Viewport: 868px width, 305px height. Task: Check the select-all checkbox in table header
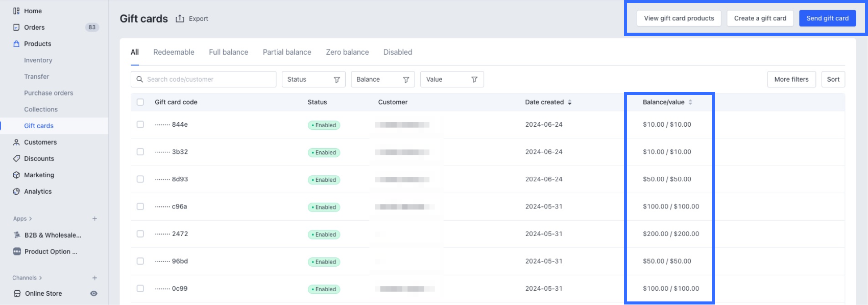(140, 102)
